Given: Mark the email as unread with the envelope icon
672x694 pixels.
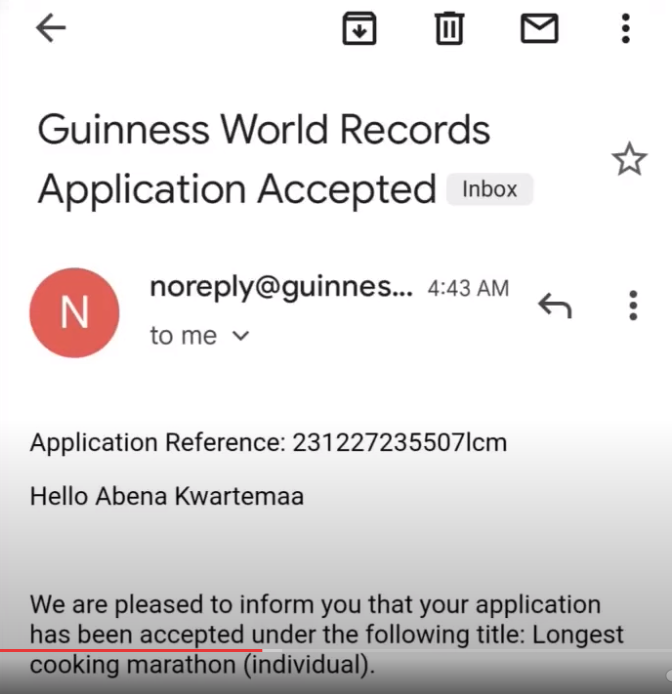Looking at the screenshot, I should pos(539,29).
